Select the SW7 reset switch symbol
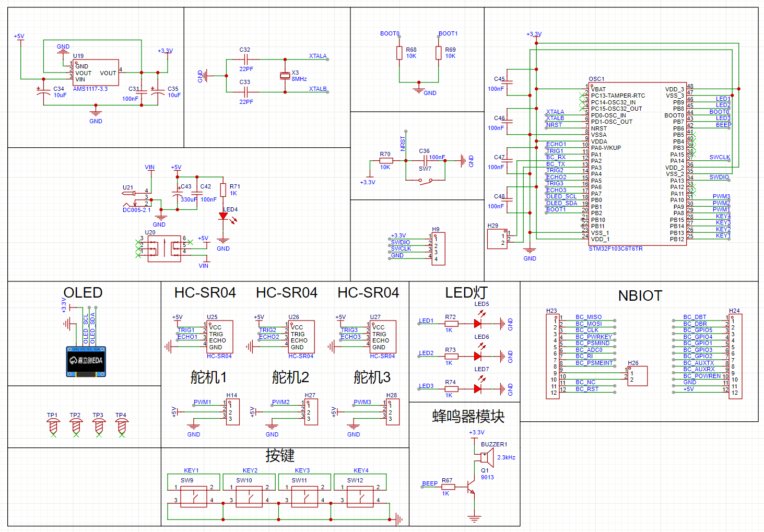This screenshot has width=764, height=532. click(x=426, y=181)
